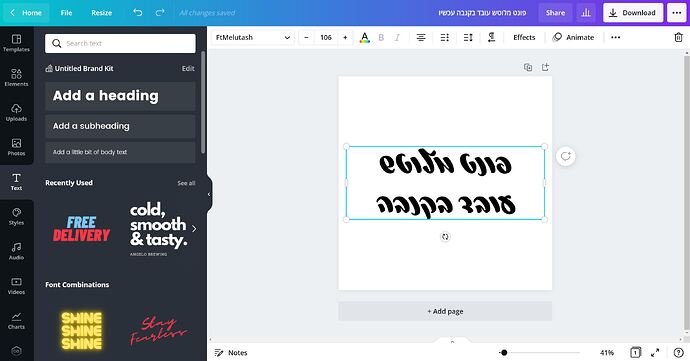This screenshot has width=690, height=361.
Task: Decrease font size with minus
Action: (307, 37)
